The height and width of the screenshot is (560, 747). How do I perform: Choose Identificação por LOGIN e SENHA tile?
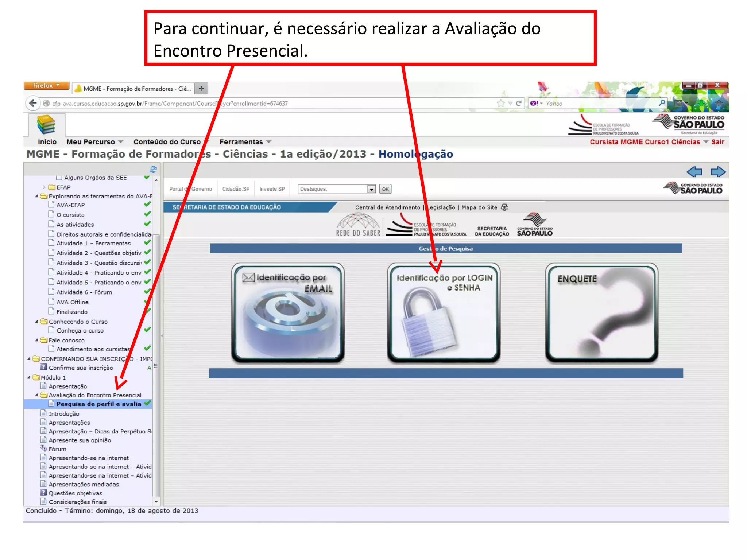(444, 313)
